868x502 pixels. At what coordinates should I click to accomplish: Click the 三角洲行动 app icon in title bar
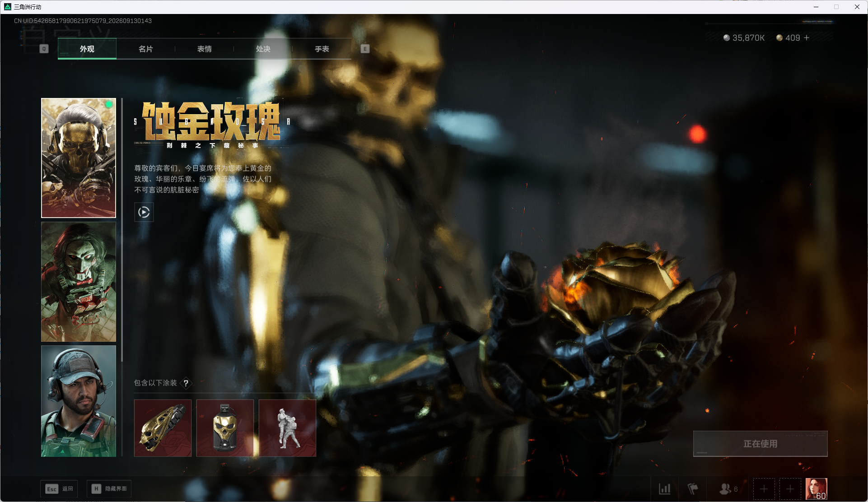pos(7,7)
